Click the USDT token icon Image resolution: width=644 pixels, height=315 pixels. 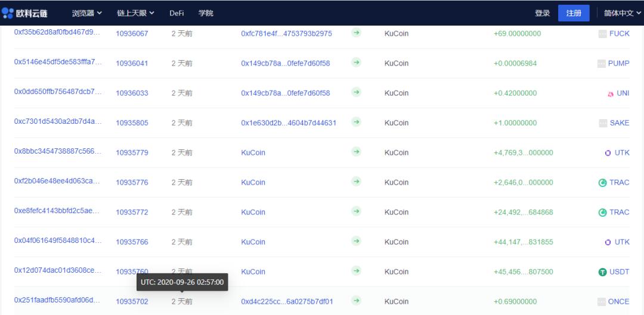coord(602,272)
